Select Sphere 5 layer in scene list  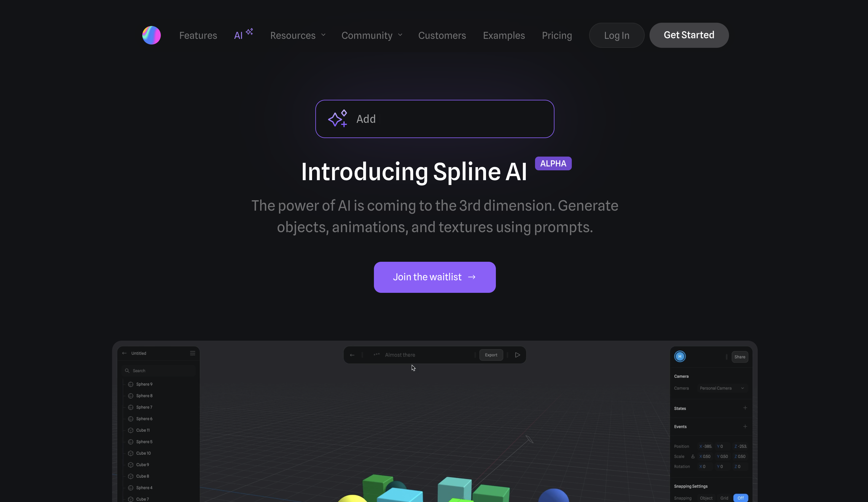[143, 442]
